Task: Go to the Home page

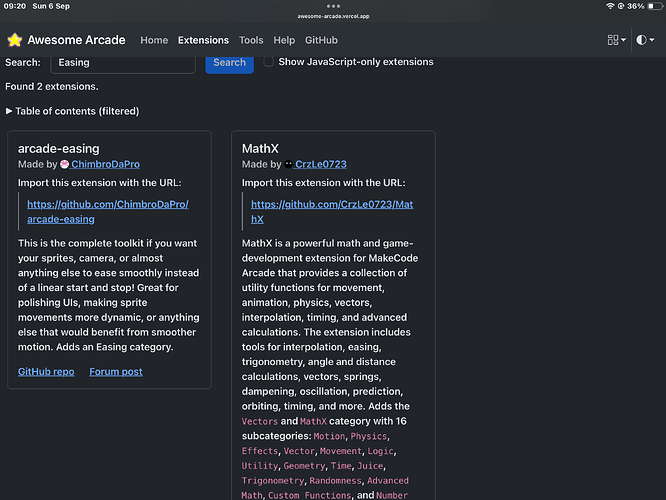Action: (154, 40)
